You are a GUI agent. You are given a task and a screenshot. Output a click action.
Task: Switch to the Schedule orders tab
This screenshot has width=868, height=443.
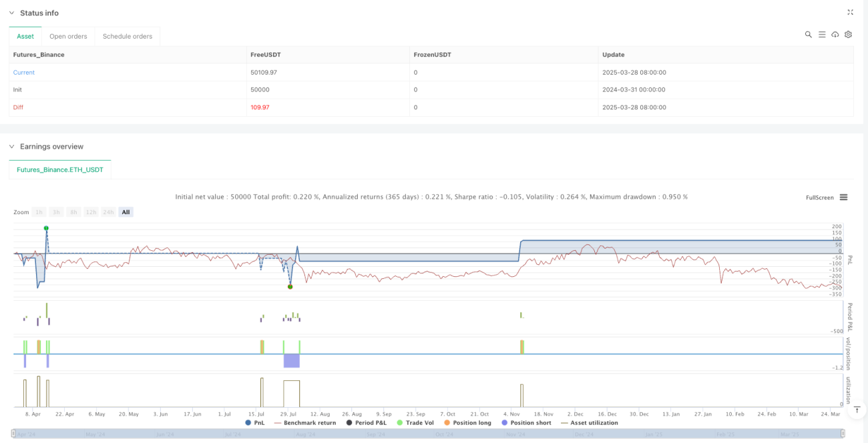pos(128,36)
